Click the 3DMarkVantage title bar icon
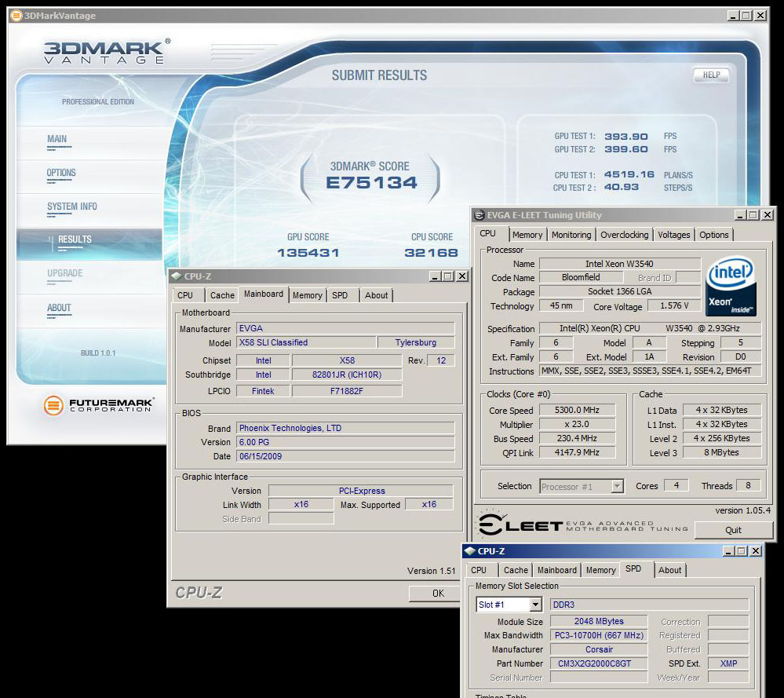This screenshot has width=784, height=698. click(x=16, y=16)
